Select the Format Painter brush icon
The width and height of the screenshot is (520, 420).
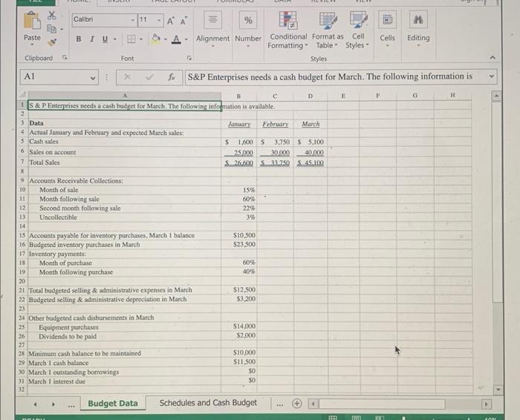(x=52, y=42)
